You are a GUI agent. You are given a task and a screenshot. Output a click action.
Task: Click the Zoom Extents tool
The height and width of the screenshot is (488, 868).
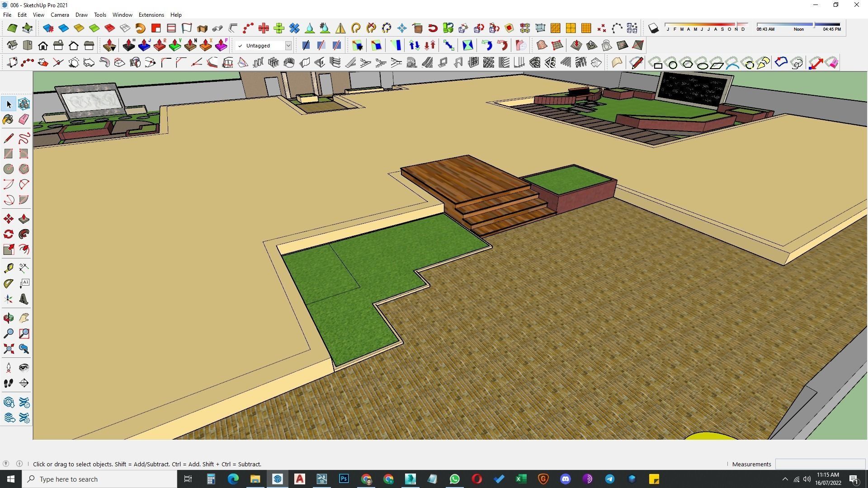point(8,349)
